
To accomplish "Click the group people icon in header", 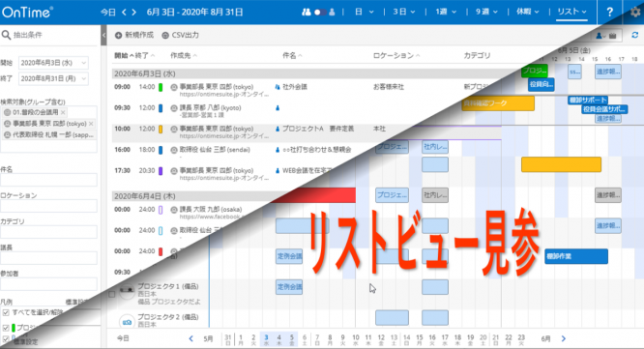I will pyautogui.click(x=306, y=12).
